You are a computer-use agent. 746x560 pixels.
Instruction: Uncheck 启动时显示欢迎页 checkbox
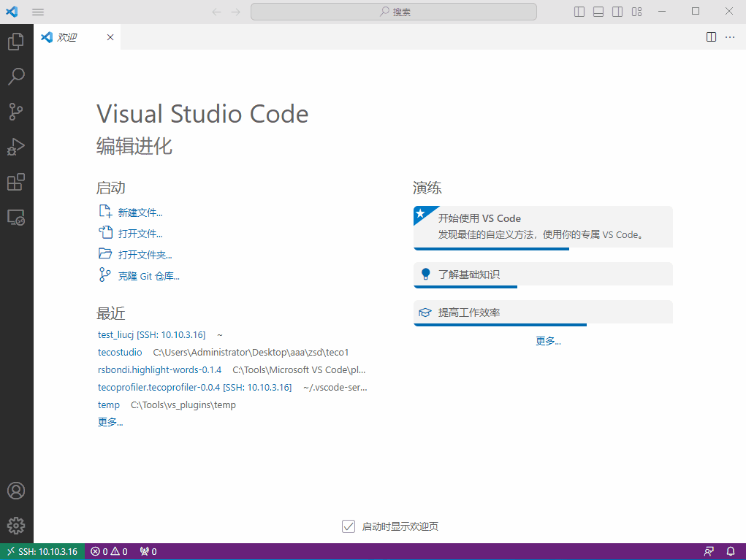pos(349,526)
